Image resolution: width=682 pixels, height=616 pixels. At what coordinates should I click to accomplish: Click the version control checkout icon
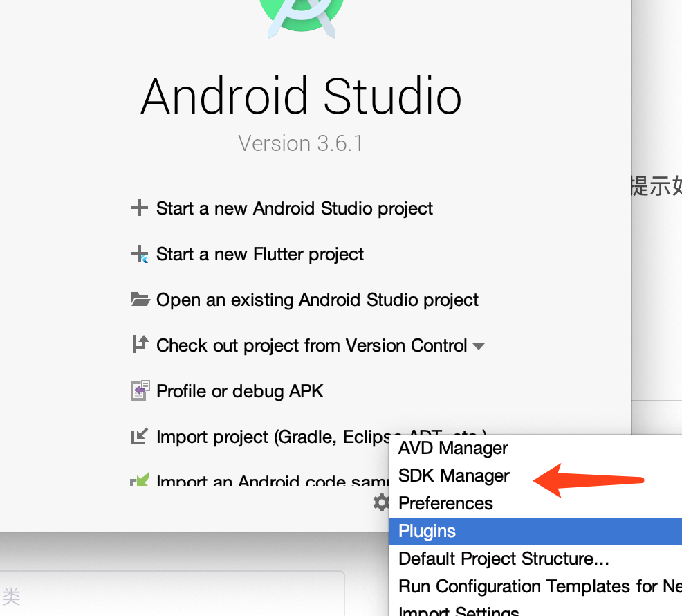pyautogui.click(x=140, y=345)
